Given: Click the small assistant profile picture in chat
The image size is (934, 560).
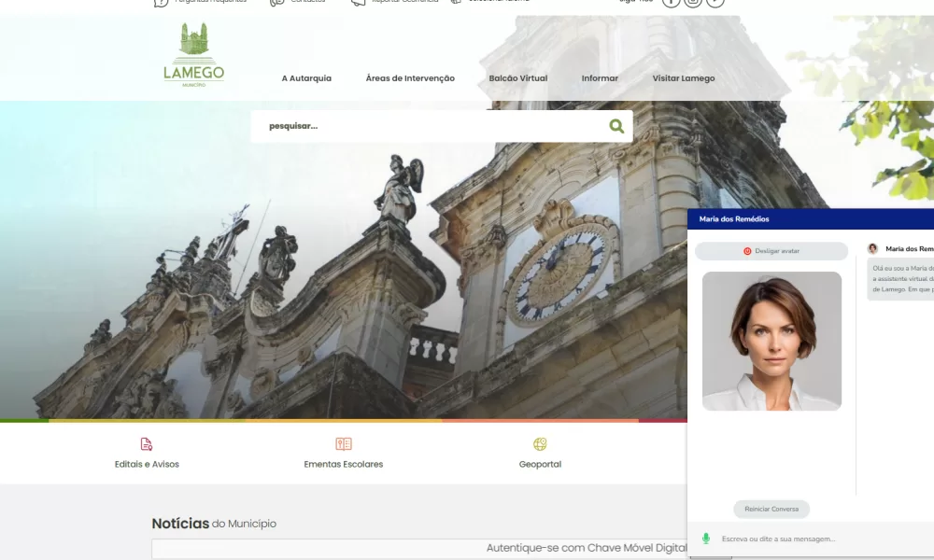Looking at the screenshot, I should point(872,249).
